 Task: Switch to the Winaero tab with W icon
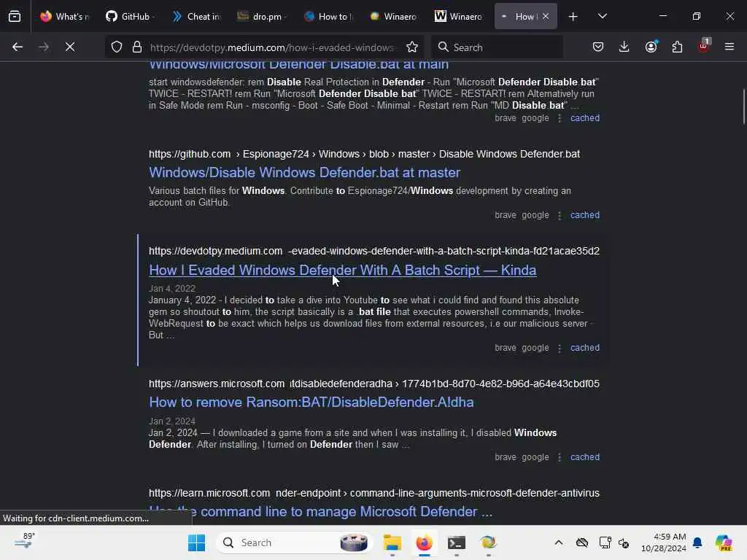[x=458, y=16]
